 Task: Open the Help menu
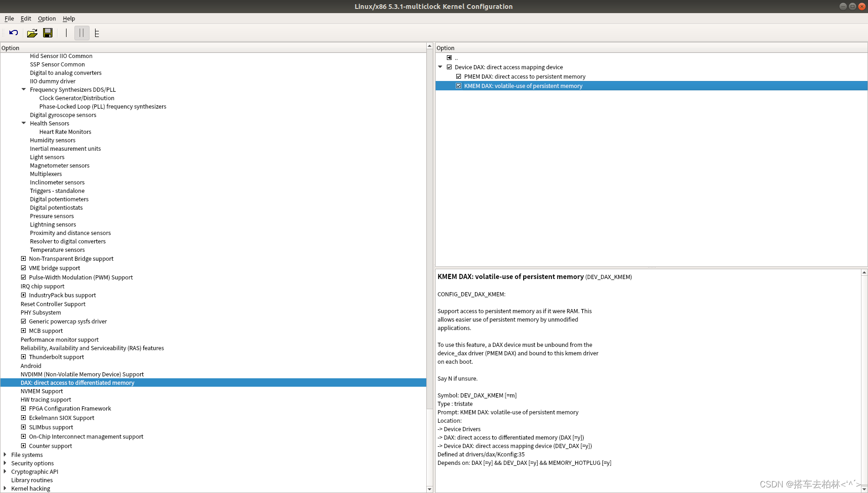pyautogui.click(x=69, y=18)
